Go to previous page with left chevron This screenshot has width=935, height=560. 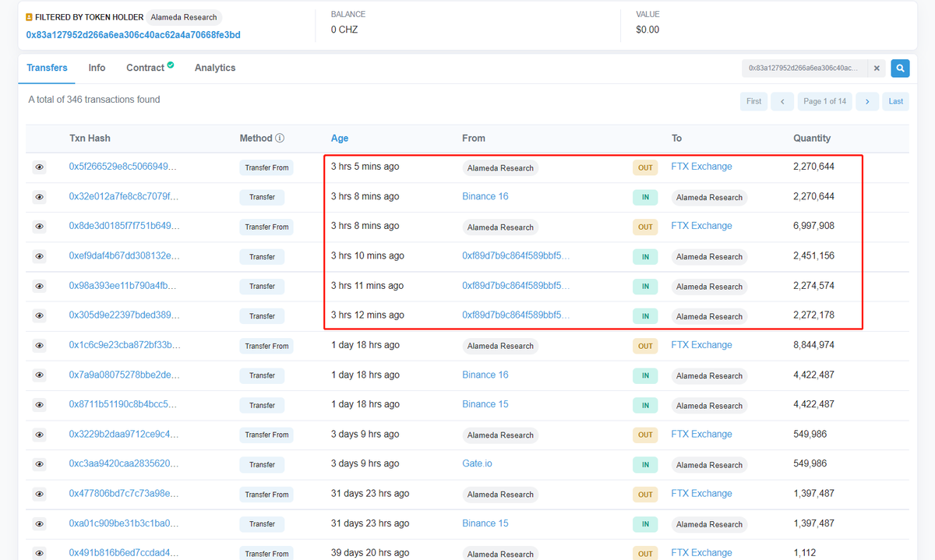pyautogui.click(x=782, y=101)
